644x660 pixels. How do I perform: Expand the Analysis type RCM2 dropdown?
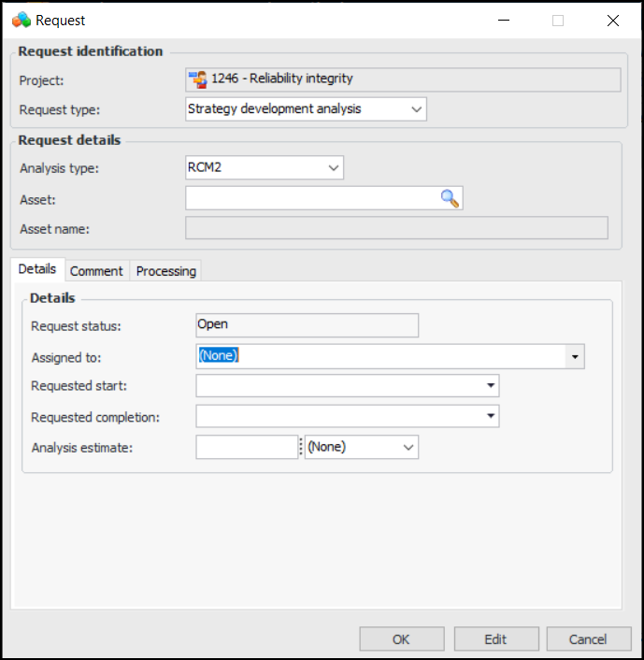(334, 168)
